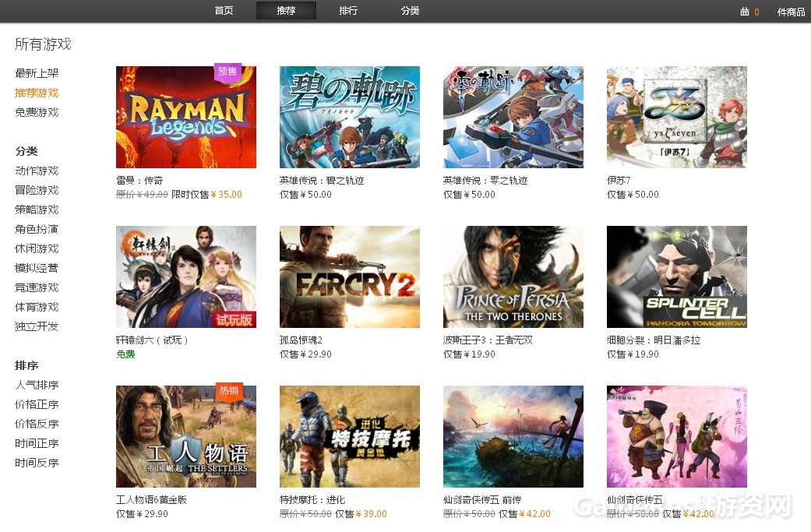This screenshot has height=532, width=811.
Task: Open the 碧の軌跡 cover image
Action: coord(350,117)
